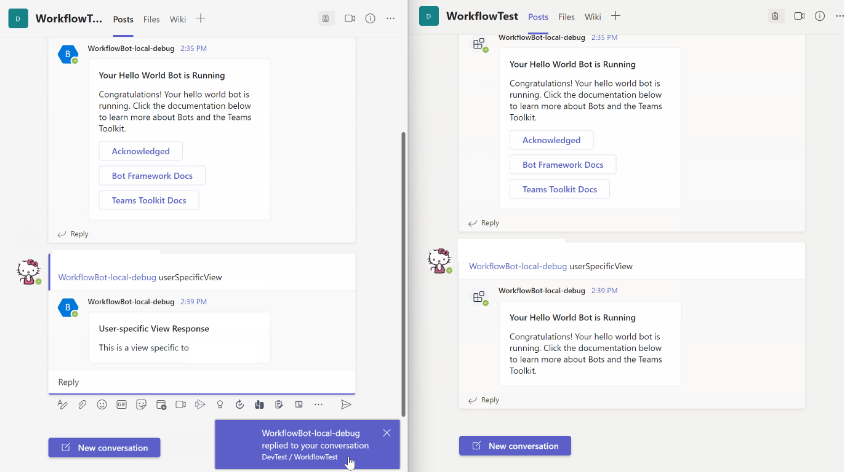This screenshot has width=844, height=472.
Task: Switch to Files tab in right window
Action: point(566,17)
